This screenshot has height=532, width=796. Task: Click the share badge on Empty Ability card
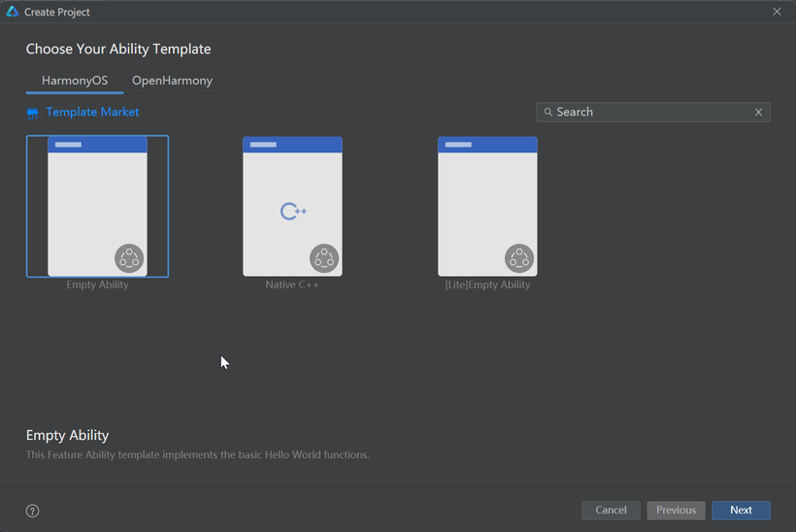(x=129, y=258)
